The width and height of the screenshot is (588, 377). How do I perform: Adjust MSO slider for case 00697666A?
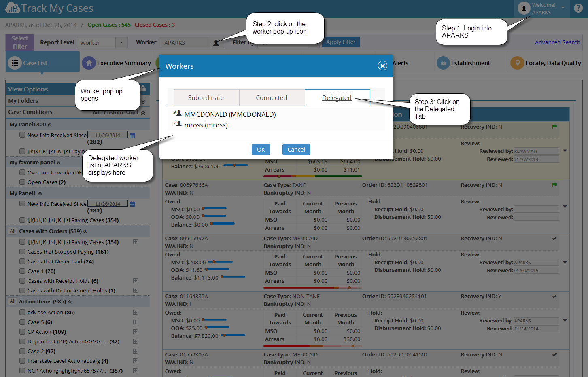pyautogui.click(x=214, y=208)
